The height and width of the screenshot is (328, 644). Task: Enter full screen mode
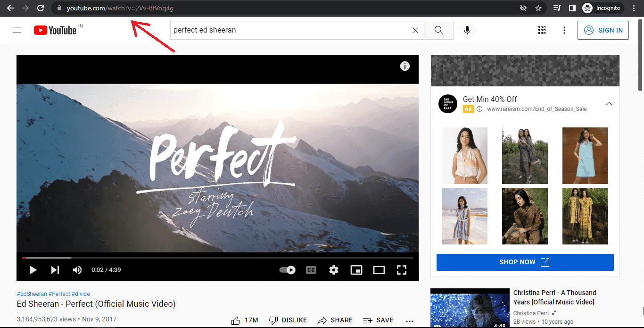point(401,270)
